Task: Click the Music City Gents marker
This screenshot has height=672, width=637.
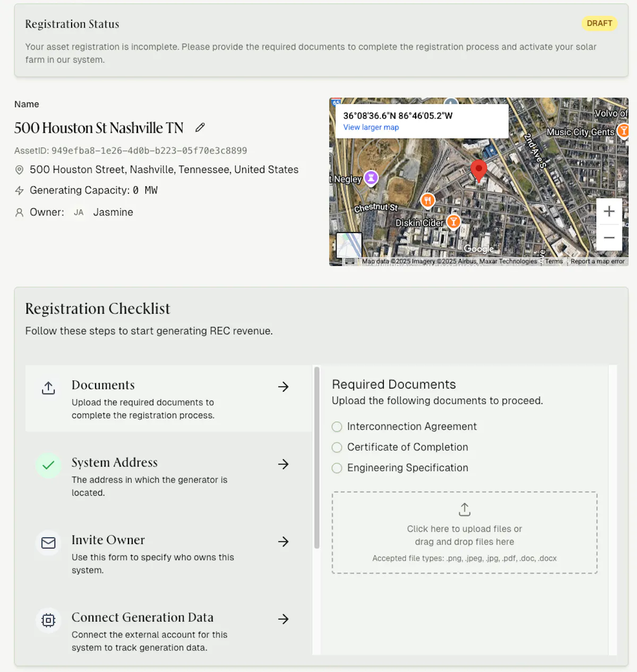Action: [x=624, y=130]
